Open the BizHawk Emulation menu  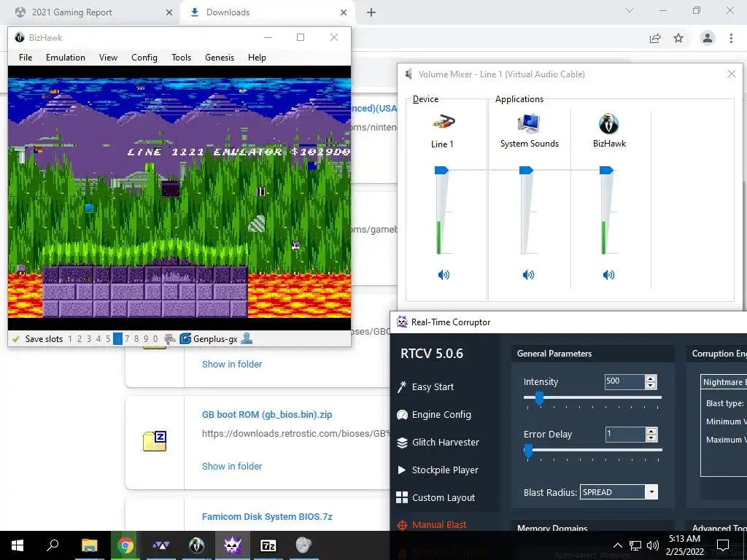pos(66,58)
